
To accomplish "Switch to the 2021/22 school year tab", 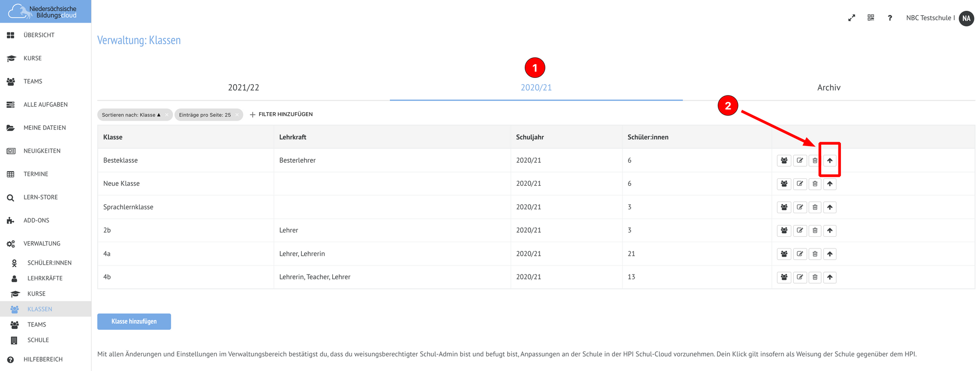I will pos(244,88).
